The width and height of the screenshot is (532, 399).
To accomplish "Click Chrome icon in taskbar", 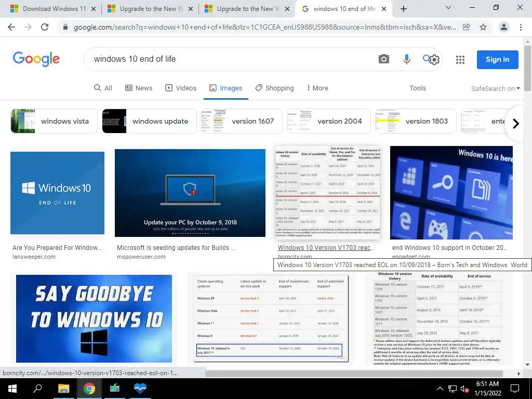I will [x=89, y=389].
